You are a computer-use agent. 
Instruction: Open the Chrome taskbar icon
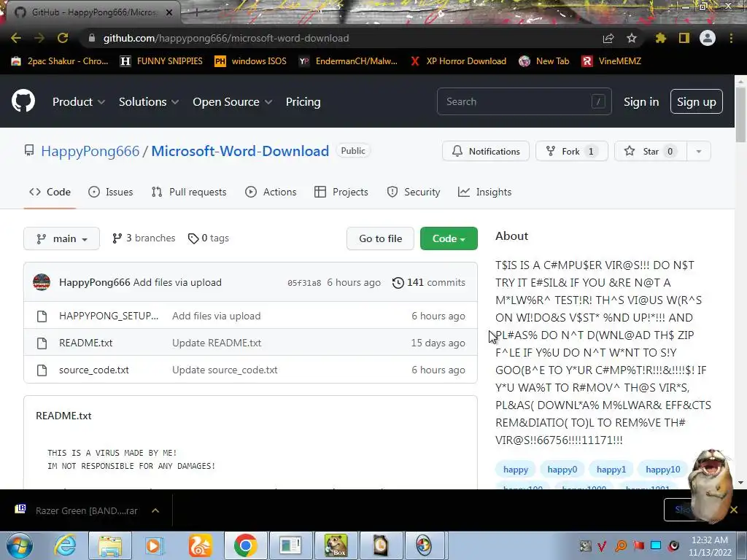click(x=245, y=545)
